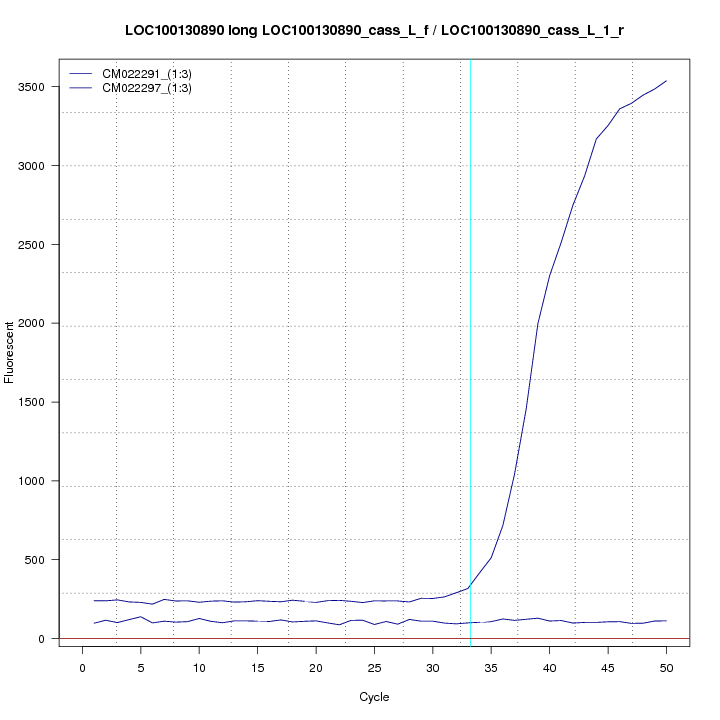Click the y-axis tick label 1000

click(x=40, y=481)
